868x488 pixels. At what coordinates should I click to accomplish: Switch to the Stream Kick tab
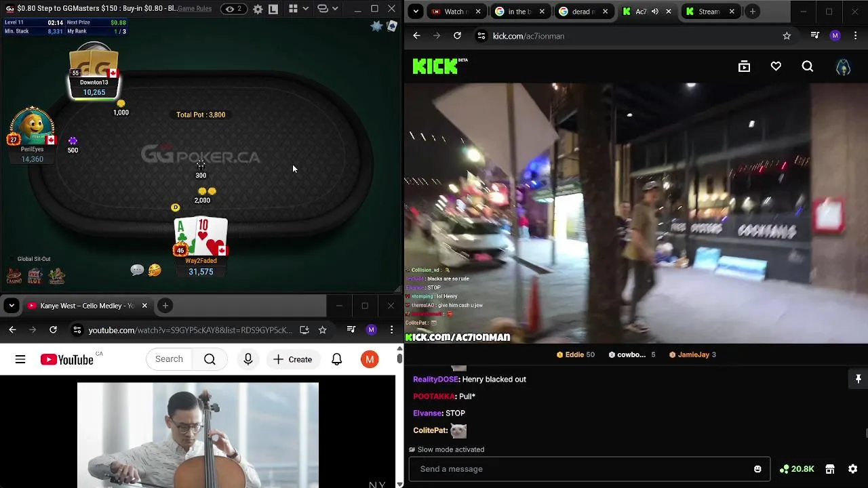(709, 12)
